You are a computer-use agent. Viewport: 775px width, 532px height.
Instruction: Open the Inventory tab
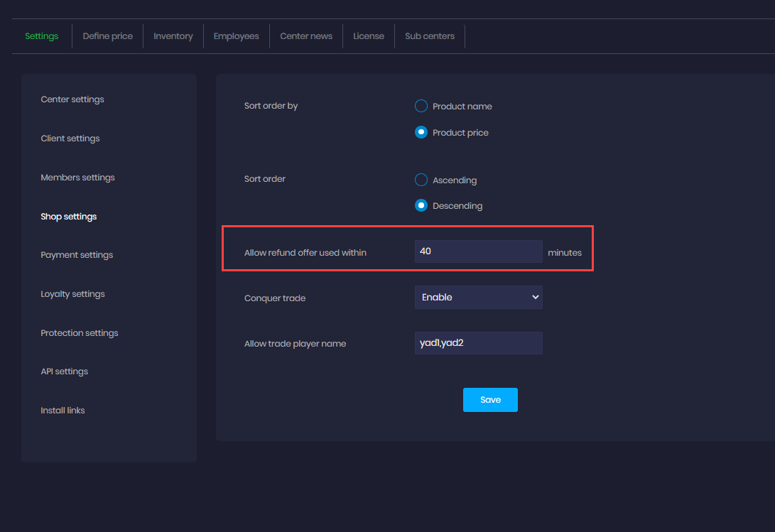pyautogui.click(x=173, y=36)
